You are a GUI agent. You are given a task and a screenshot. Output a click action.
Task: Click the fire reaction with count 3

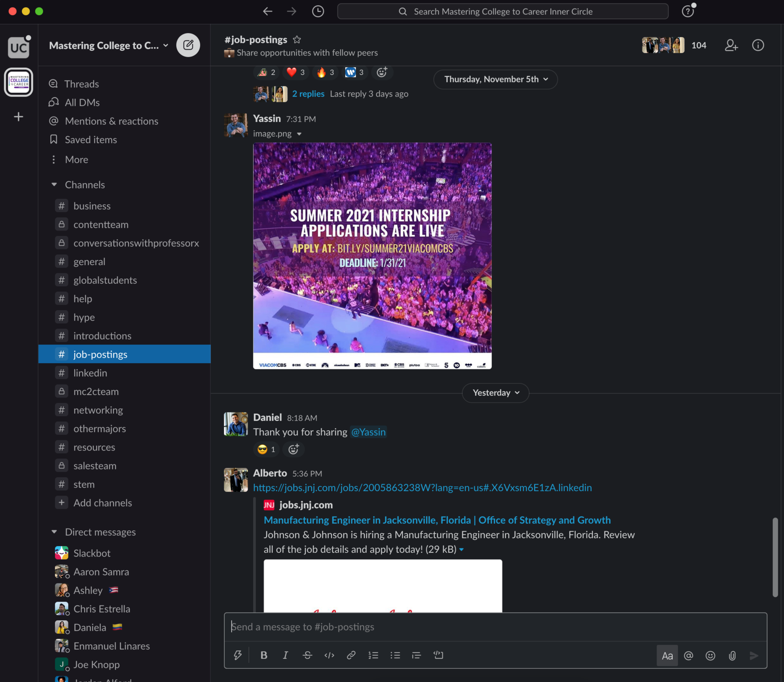tap(325, 72)
